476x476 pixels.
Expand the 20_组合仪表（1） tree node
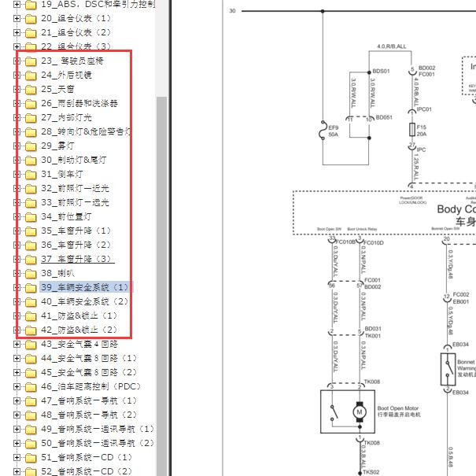tap(17, 19)
